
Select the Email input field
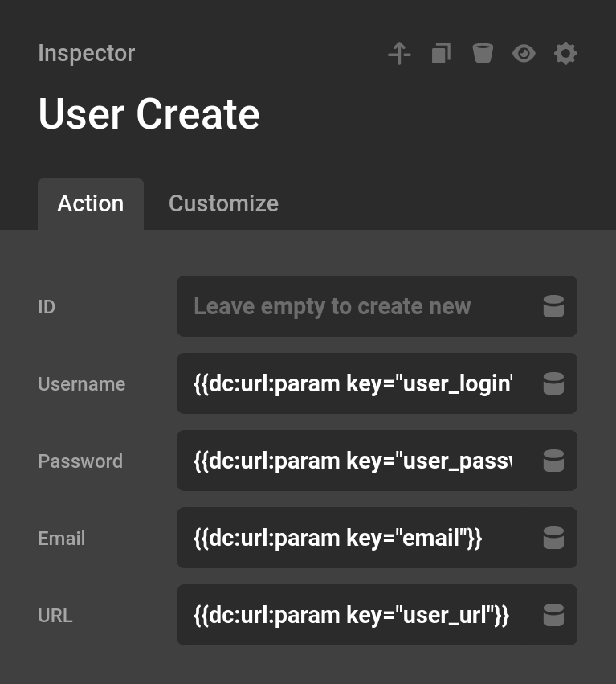coord(353,538)
